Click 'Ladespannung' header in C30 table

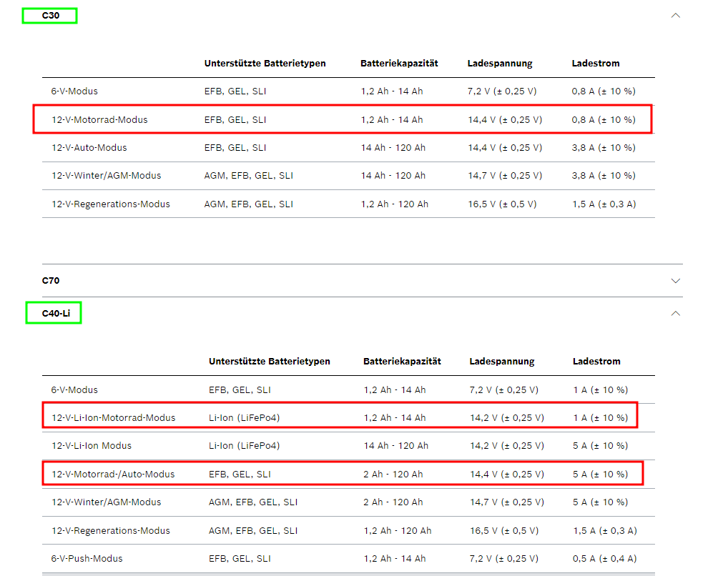click(x=500, y=63)
